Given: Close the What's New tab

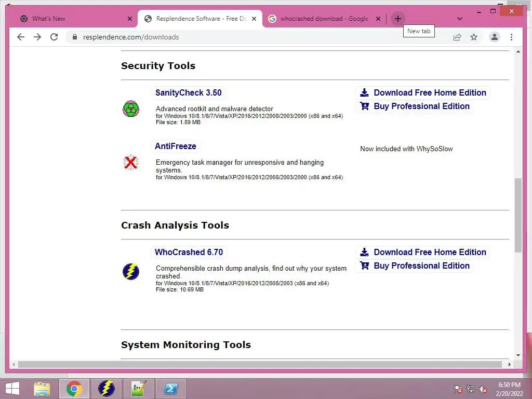Looking at the screenshot, I should point(129,19).
